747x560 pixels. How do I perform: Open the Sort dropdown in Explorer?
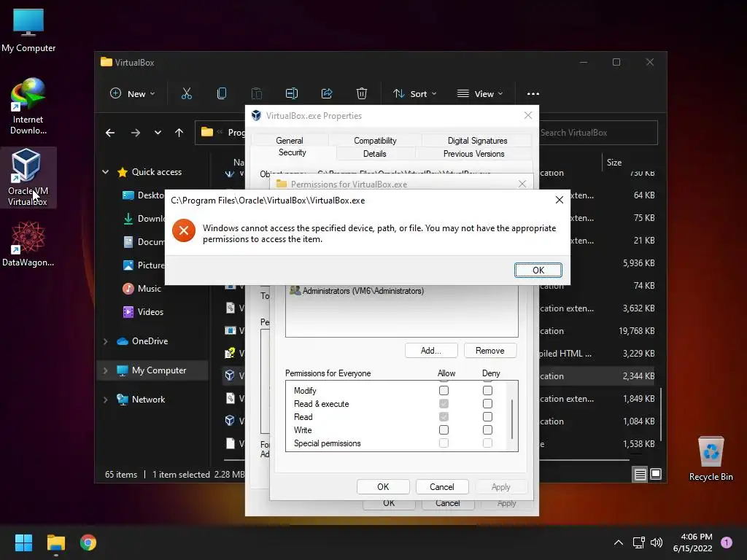tap(414, 93)
